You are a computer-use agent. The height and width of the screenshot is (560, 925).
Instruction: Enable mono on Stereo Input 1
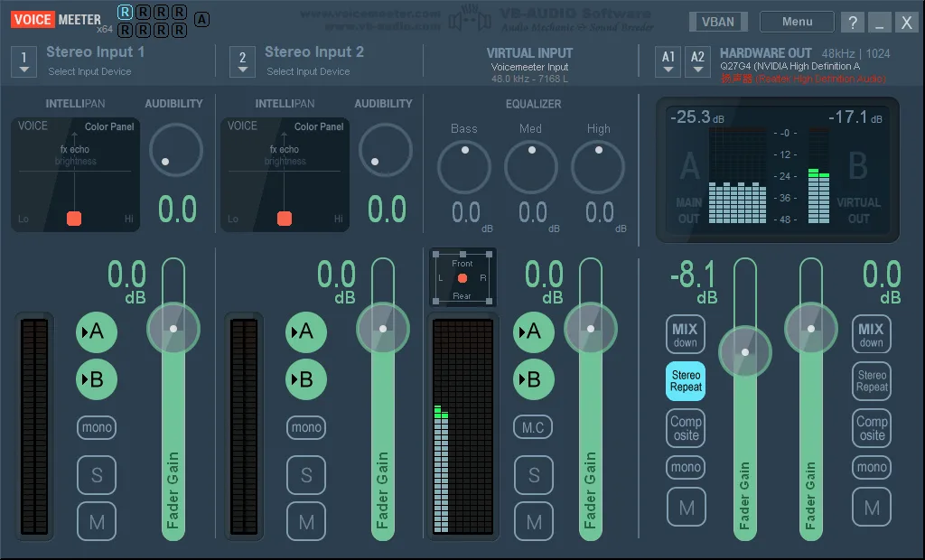pyautogui.click(x=97, y=427)
